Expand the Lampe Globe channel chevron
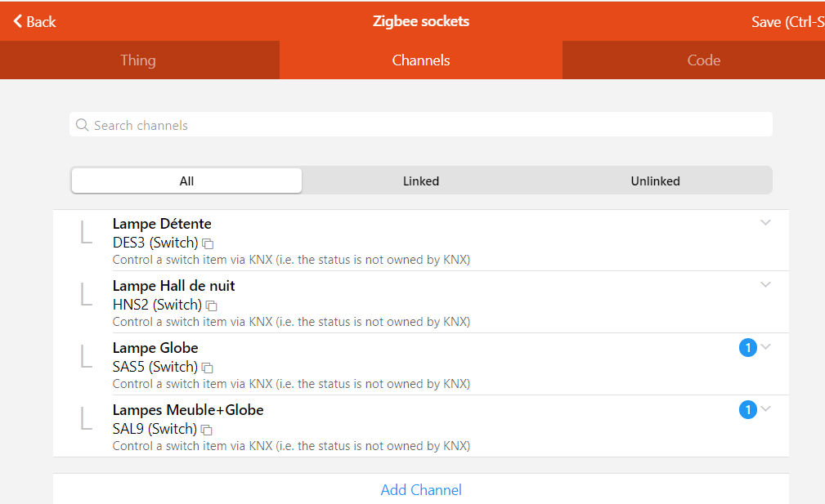 coord(765,346)
